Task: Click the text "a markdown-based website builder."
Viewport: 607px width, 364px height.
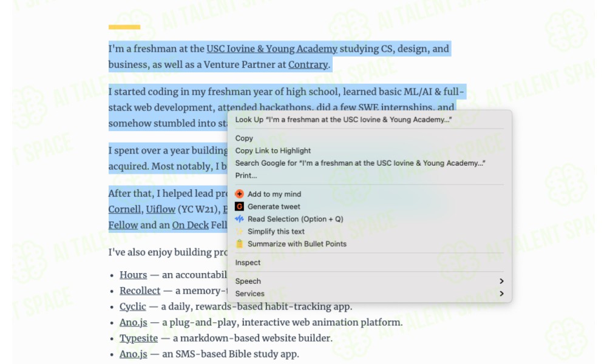Action: 253,338
